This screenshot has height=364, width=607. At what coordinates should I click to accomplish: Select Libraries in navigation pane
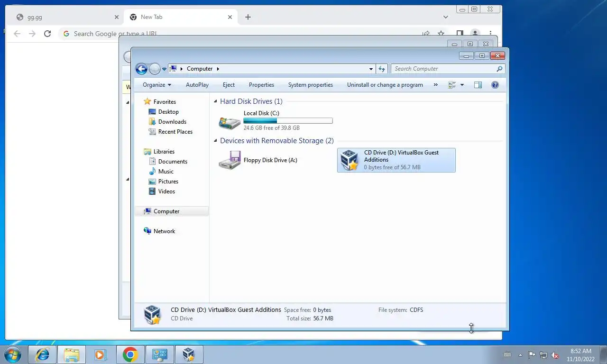164,152
